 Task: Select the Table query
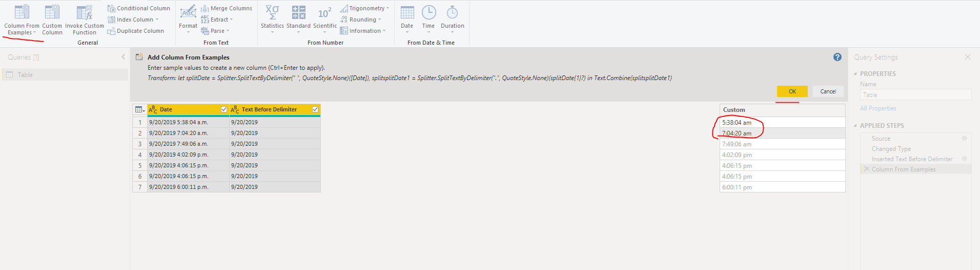65,75
